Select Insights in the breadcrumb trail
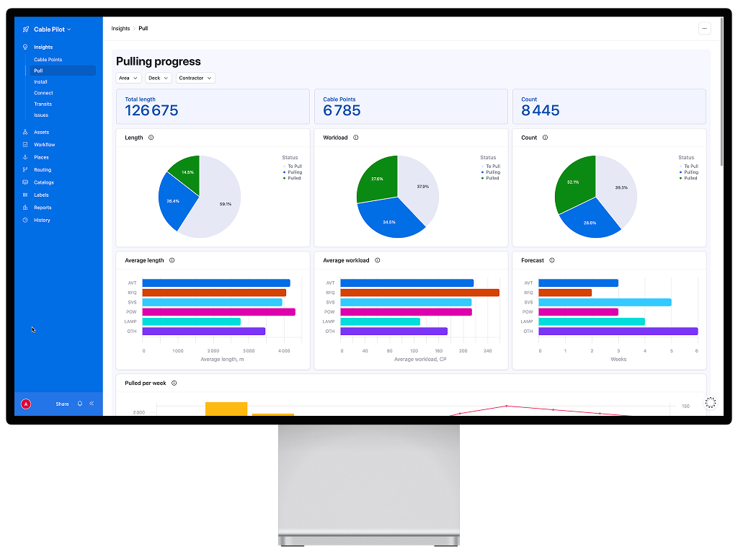The image size is (738, 560). [x=120, y=28]
